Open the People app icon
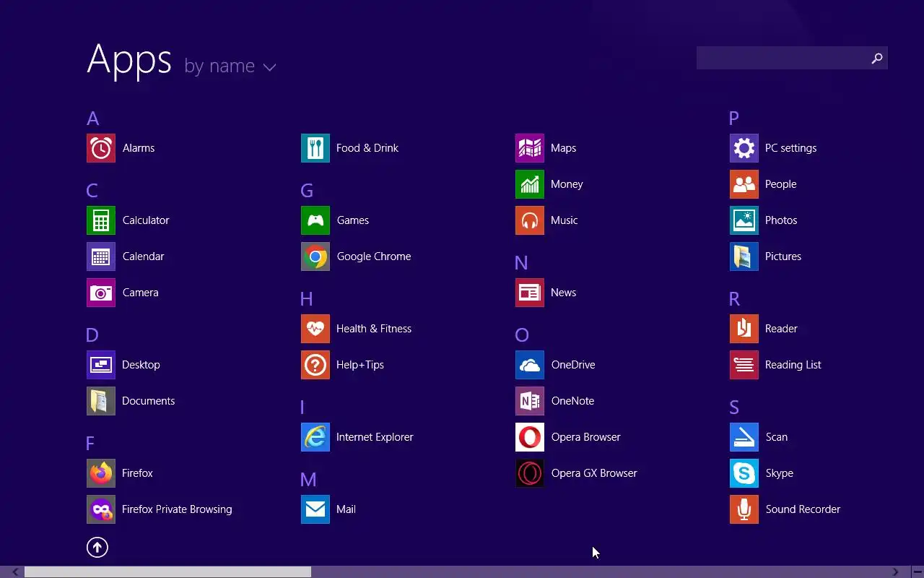Viewport: 924px width, 578px height. [744, 184]
